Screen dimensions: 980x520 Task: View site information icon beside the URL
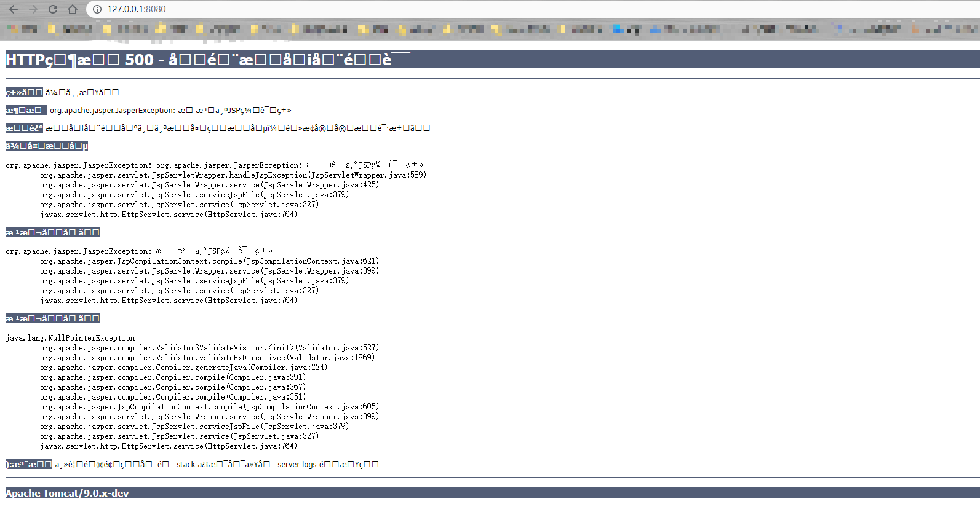pos(97,9)
